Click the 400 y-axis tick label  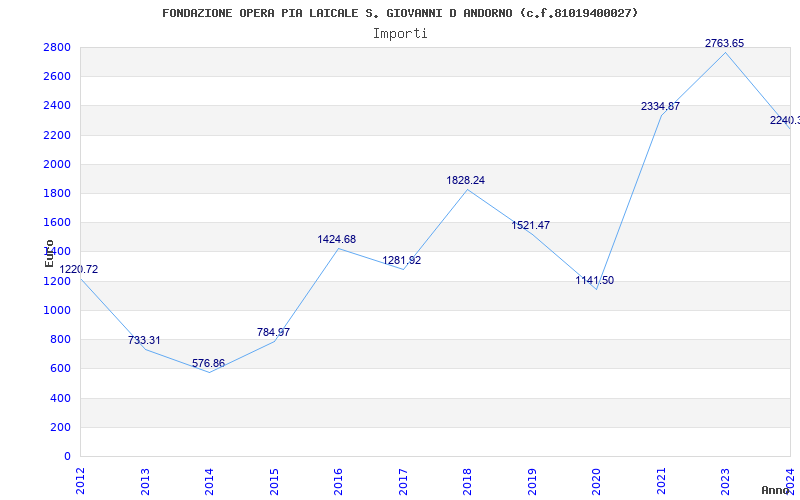point(60,398)
